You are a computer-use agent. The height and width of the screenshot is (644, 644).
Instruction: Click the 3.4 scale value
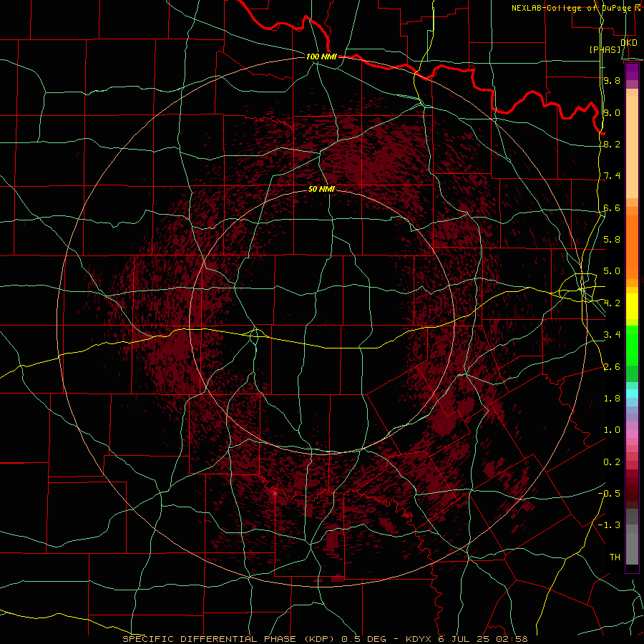click(x=612, y=335)
